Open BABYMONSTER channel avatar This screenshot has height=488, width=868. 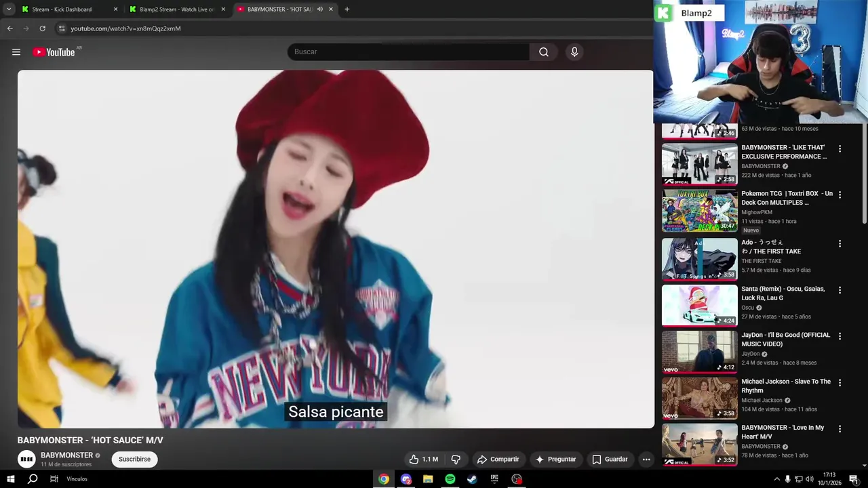click(x=26, y=460)
